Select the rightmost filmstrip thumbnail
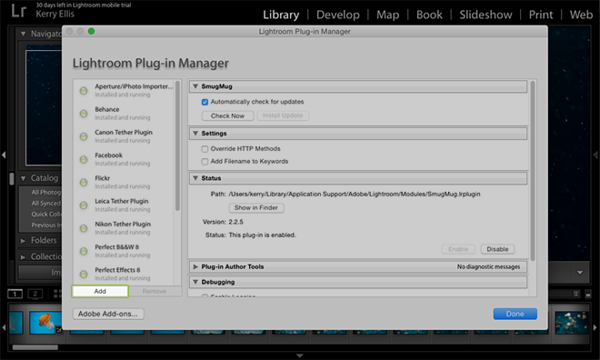 click(x=571, y=323)
